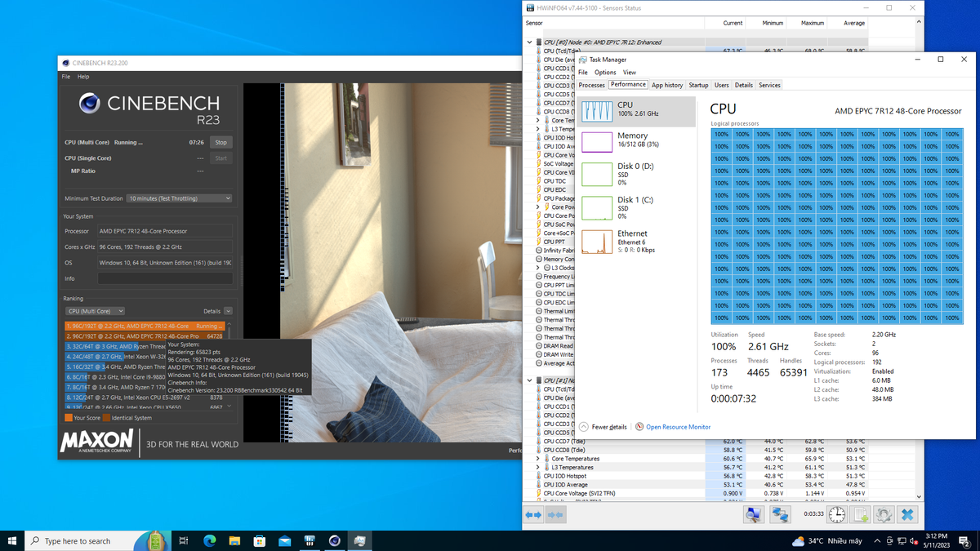Open CPU (Multi Core) ranking dropdown

tap(95, 311)
